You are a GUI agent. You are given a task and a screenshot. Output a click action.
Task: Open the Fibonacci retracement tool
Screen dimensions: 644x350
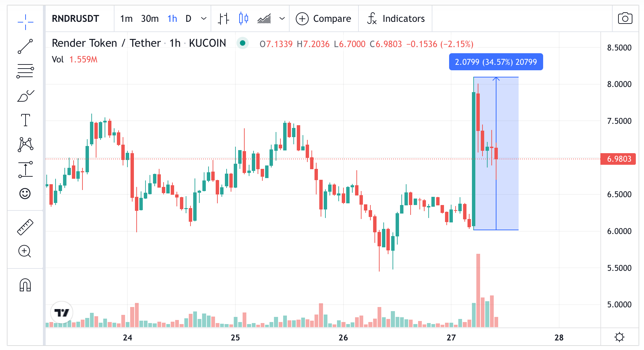(25, 71)
